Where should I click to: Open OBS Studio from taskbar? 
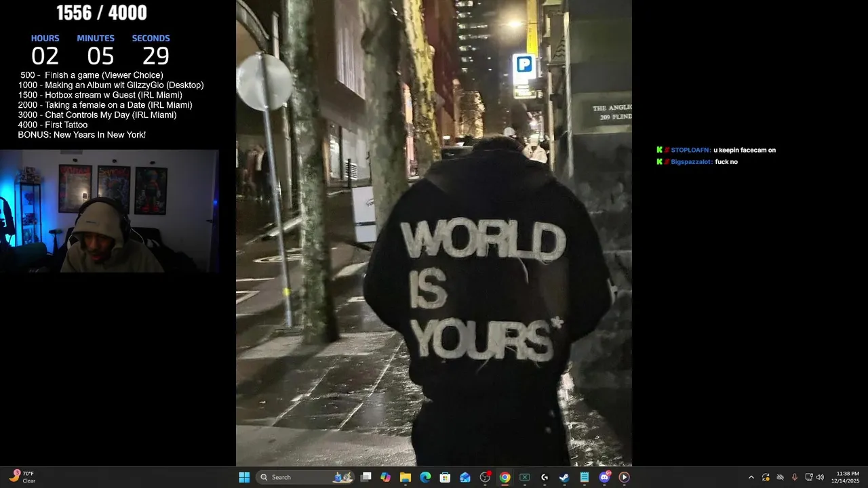(485, 477)
